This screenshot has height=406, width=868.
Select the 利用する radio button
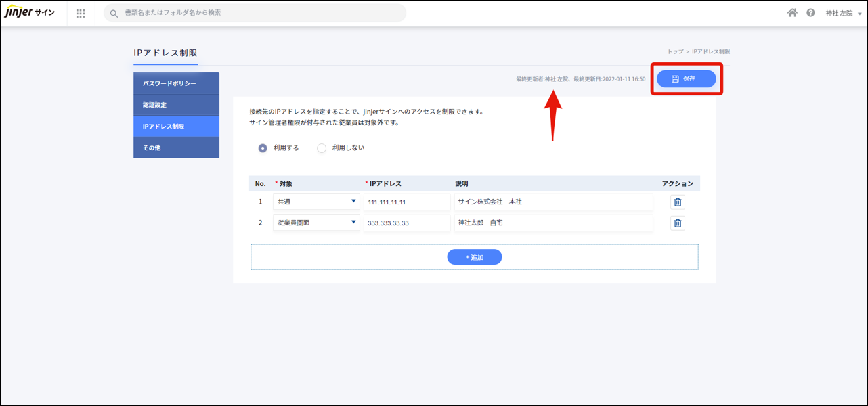pyautogui.click(x=263, y=148)
